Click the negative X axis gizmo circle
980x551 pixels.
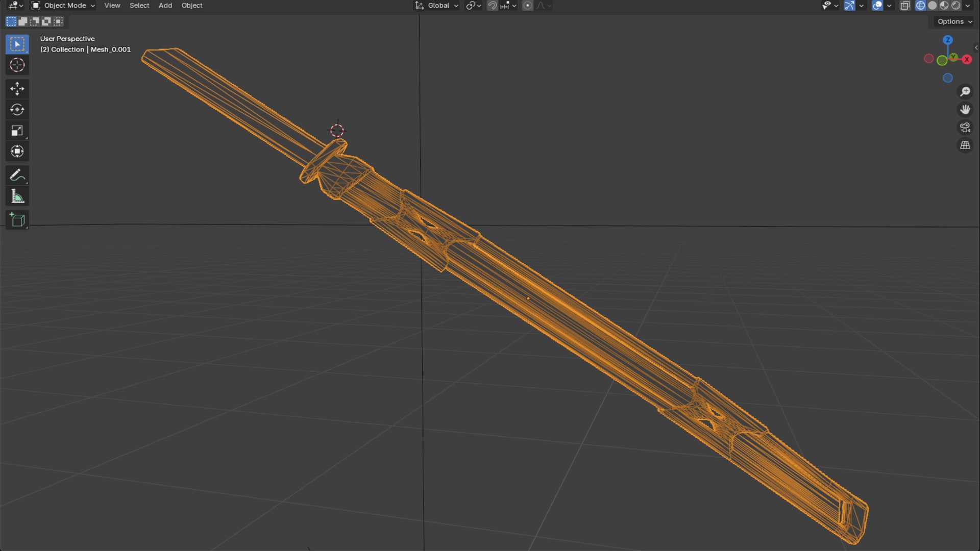[x=929, y=59]
